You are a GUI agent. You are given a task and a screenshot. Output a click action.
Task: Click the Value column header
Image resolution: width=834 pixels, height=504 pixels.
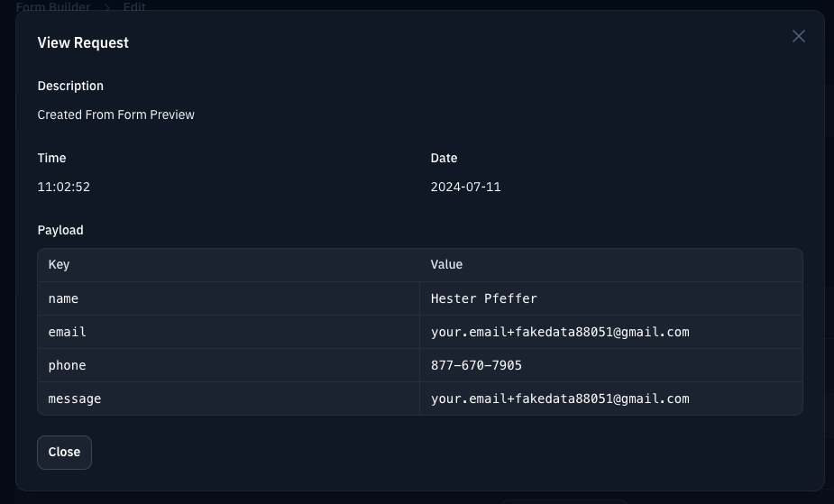pos(446,265)
